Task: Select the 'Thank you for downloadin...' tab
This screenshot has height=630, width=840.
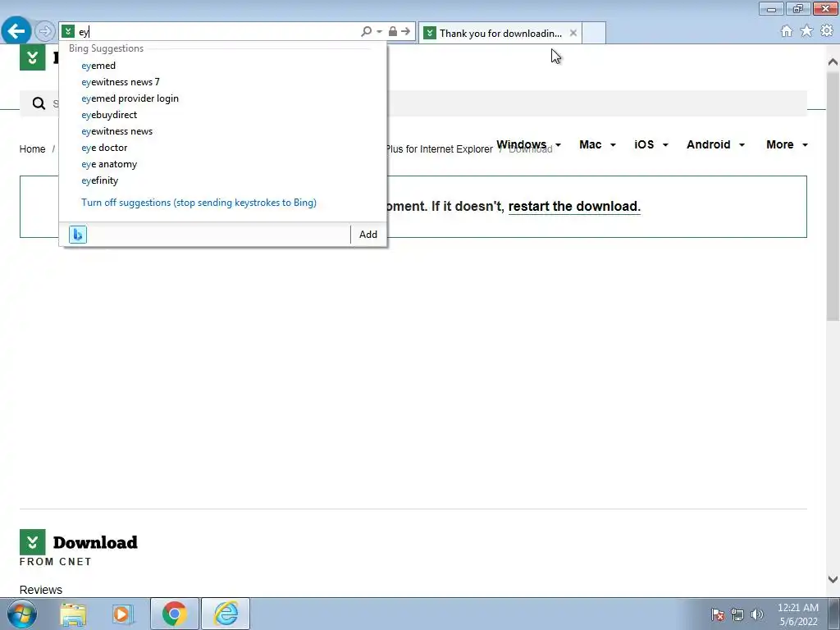Action: [x=500, y=33]
